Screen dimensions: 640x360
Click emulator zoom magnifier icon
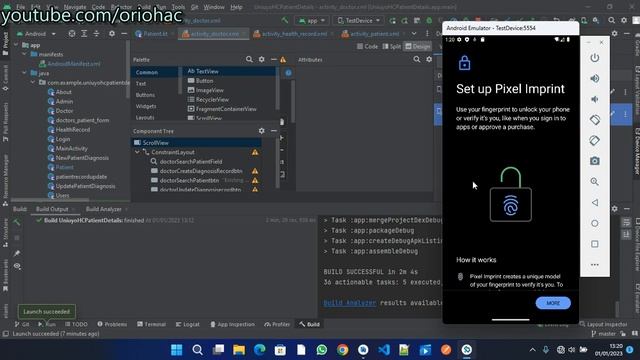[x=595, y=182]
